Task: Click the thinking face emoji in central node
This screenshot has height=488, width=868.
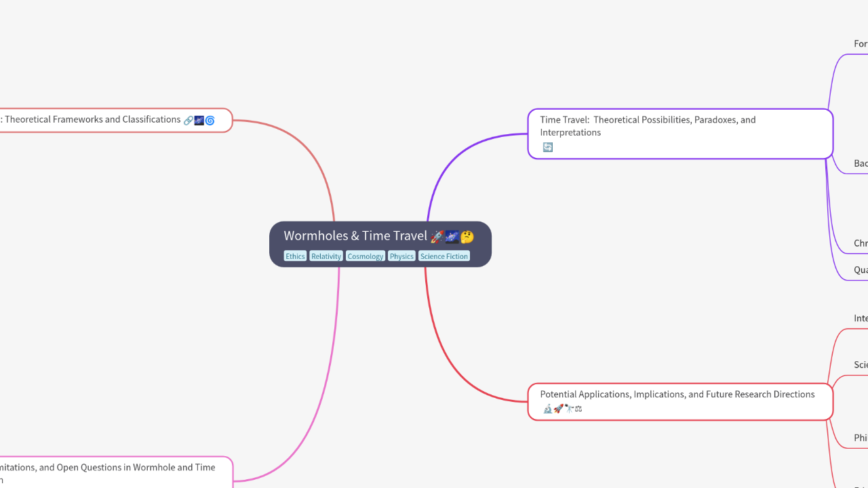Action: pos(467,237)
